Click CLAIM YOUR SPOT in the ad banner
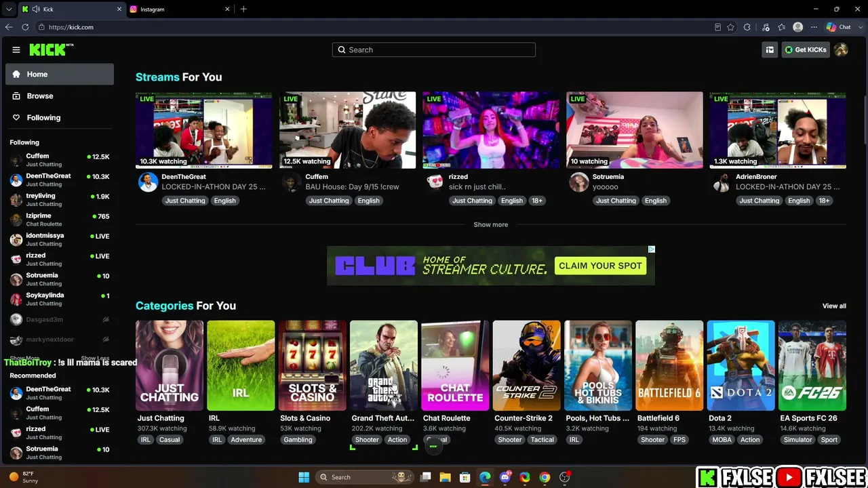The width and height of the screenshot is (868, 488). [600, 266]
